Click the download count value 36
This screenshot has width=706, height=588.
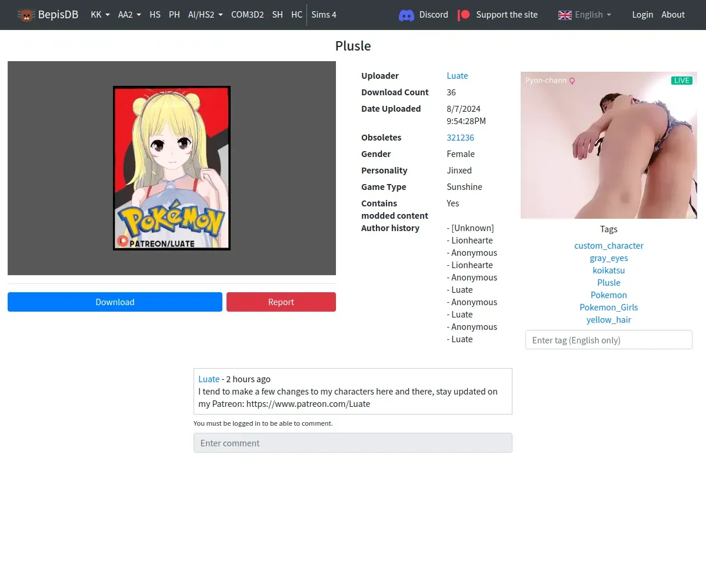tap(451, 92)
